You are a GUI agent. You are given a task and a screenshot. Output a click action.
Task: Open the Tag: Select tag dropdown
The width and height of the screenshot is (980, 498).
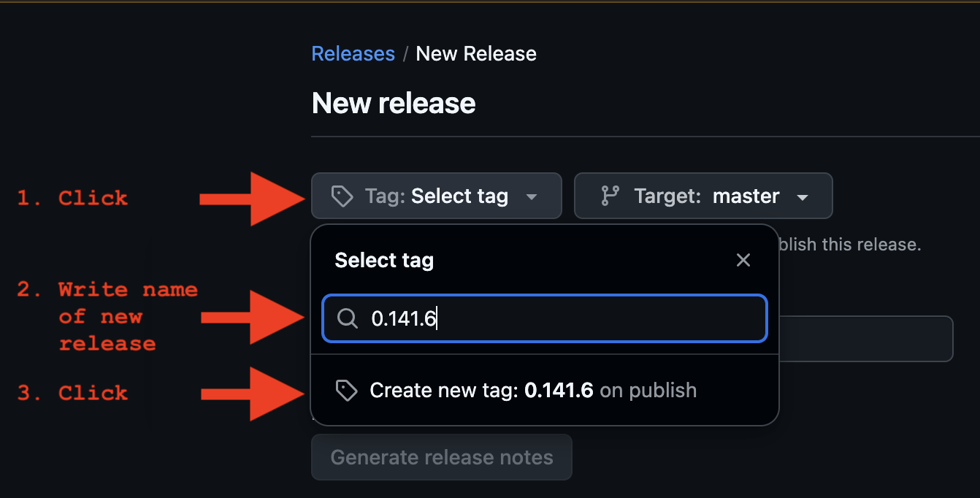click(x=436, y=196)
